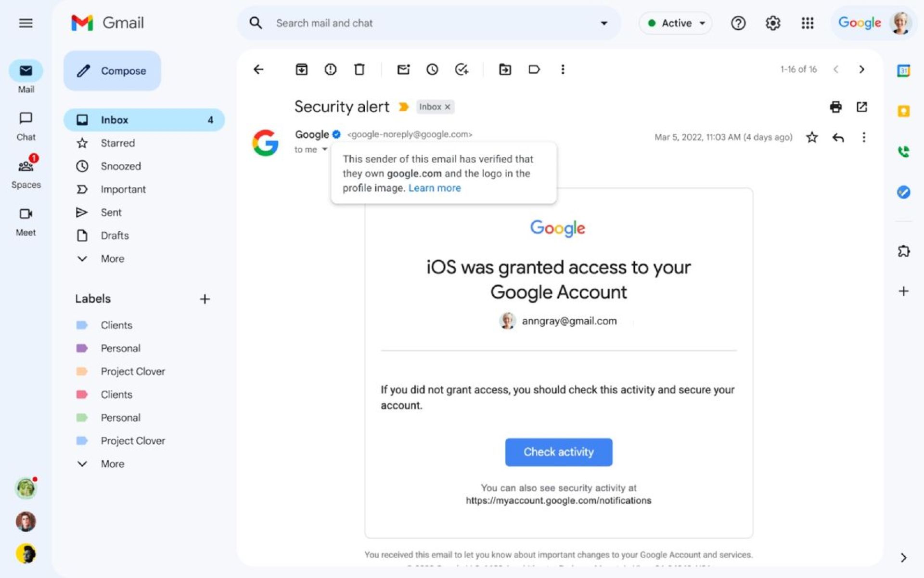Click the snooze clock icon

[432, 69]
